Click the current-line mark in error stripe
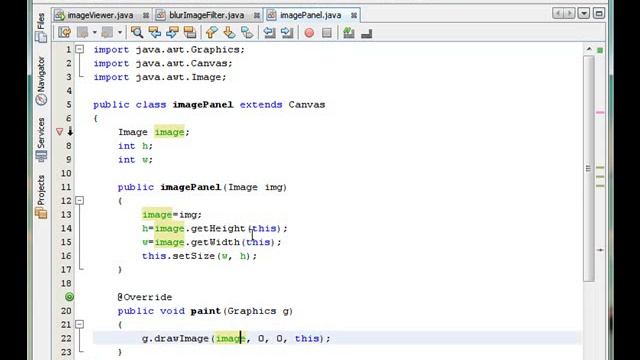 click(x=600, y=250)
